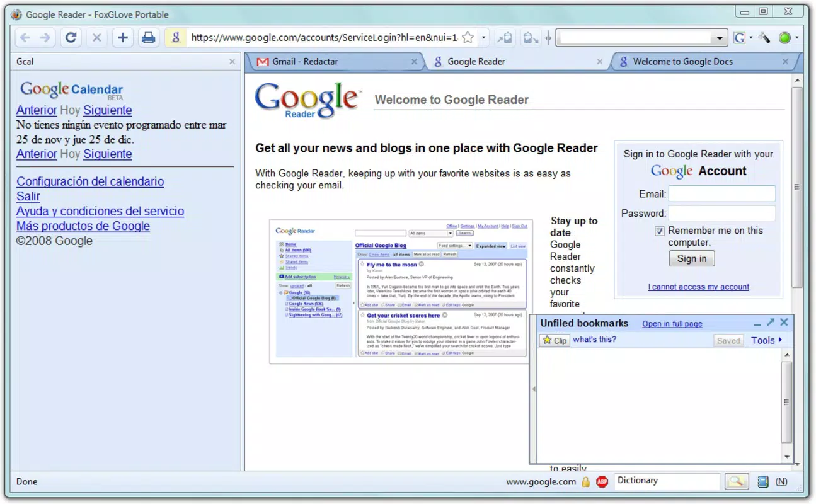Screen dimensions: 816x504
Task: Click the padlock security icon in status bar
Action: tap(586, 482)
